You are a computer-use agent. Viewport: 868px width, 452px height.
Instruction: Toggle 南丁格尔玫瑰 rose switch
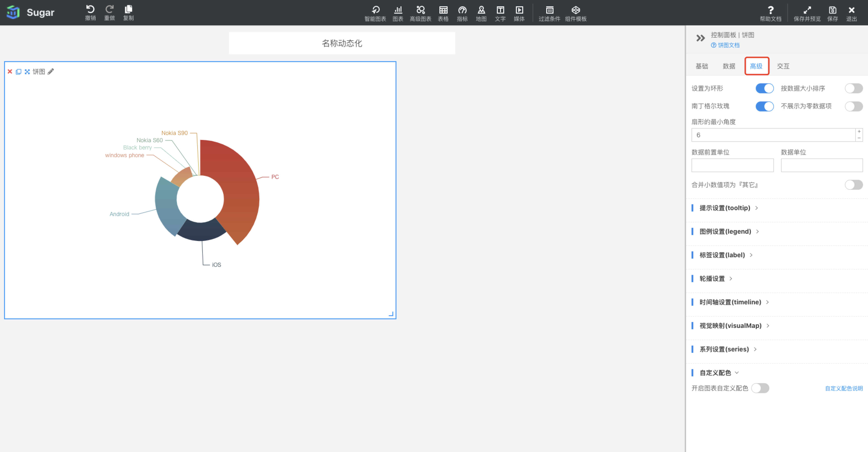(x=765, y=106)
